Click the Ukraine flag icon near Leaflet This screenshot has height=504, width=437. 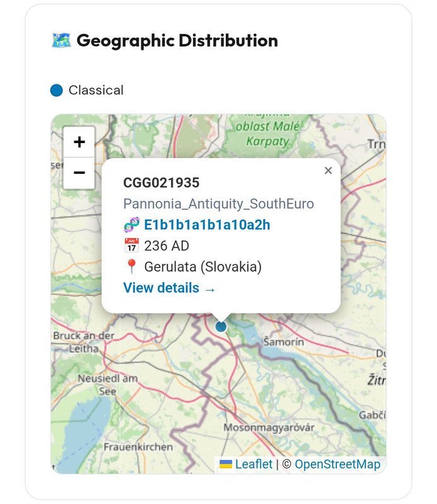pyautogui.click(x=226, y=464)
